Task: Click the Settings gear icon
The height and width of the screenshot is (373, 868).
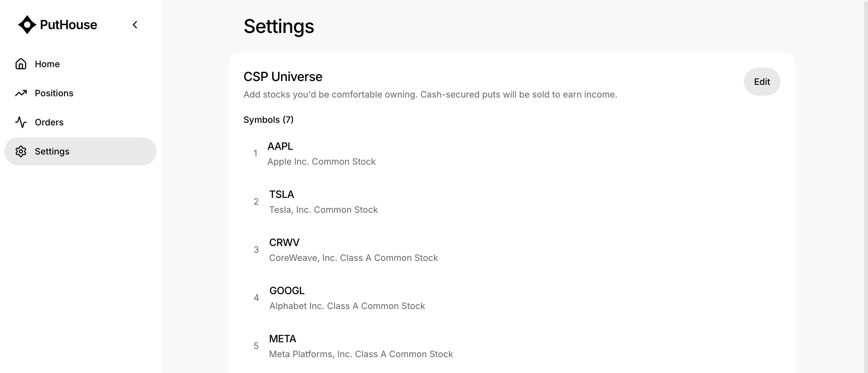Action: click(x=21, y=151)
